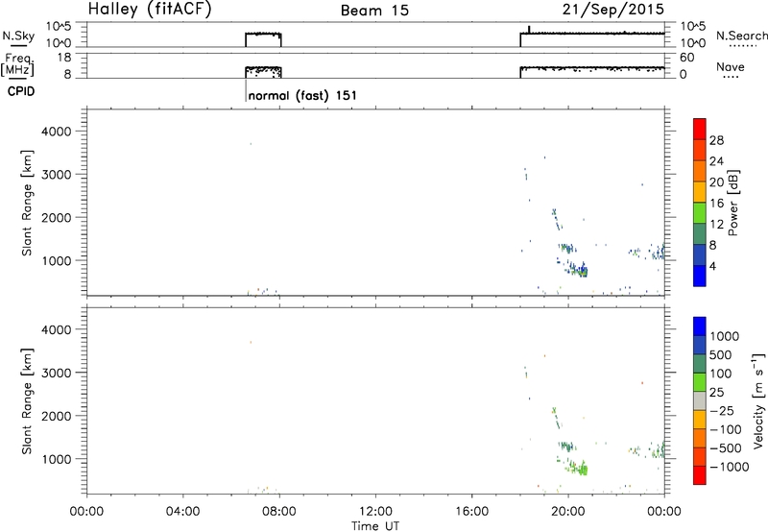Click the Velocity colorbar segment between 100 and 500
Screen dimensions: 768x532
pos(700,364)
